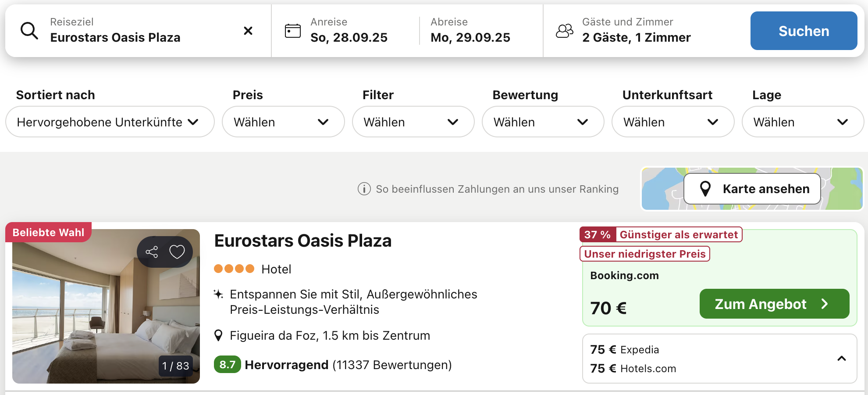The height and width of the screenshot is (395, 868).
Task: Click the map pin in Karte ansehen
Action: [x=705, y=189]
